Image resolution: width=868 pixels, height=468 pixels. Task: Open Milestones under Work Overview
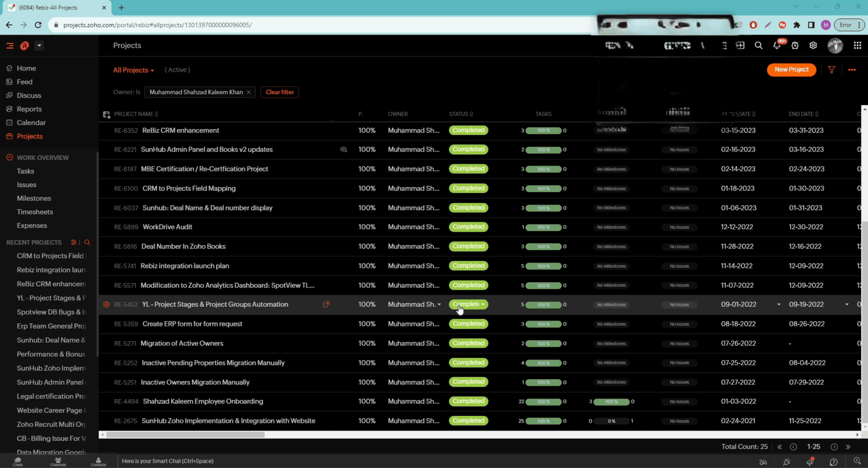click(x=34, y=198)
